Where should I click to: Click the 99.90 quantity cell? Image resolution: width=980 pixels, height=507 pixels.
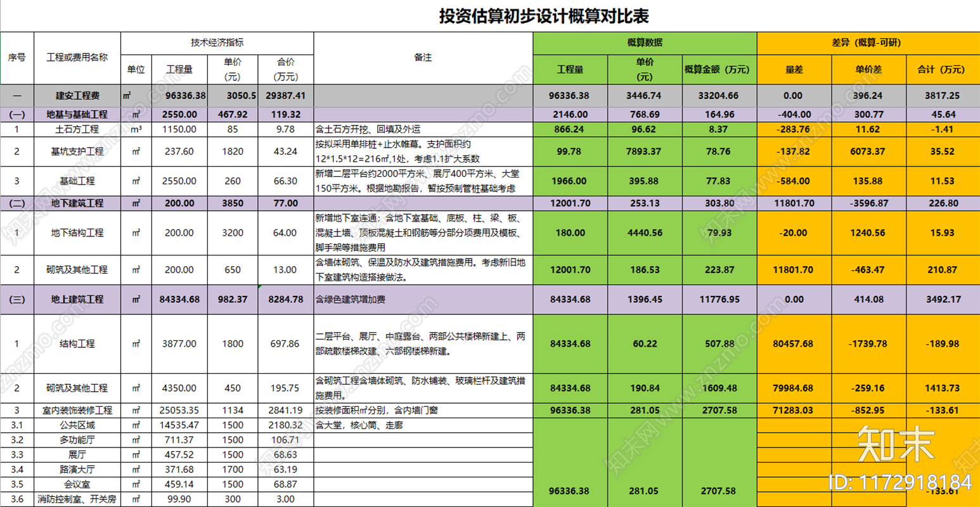point(179,499)
